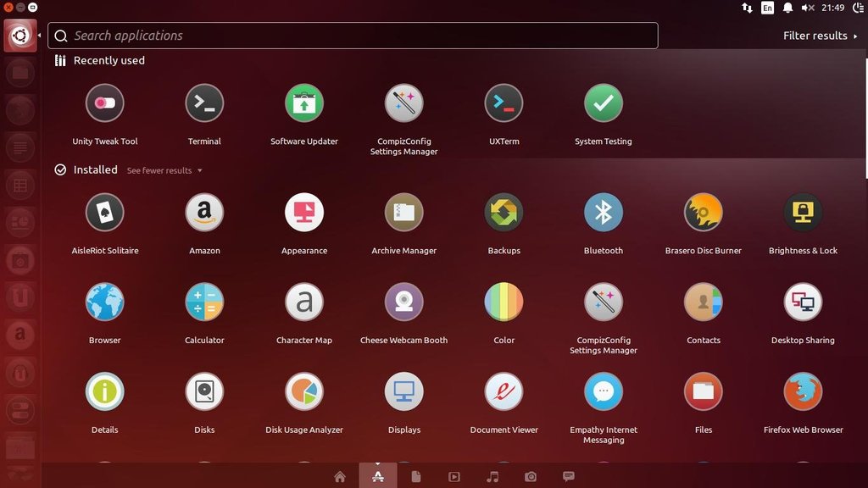Open the muted sound indicator
Viewport: 868px width, 488px height.
pos(808,8)
